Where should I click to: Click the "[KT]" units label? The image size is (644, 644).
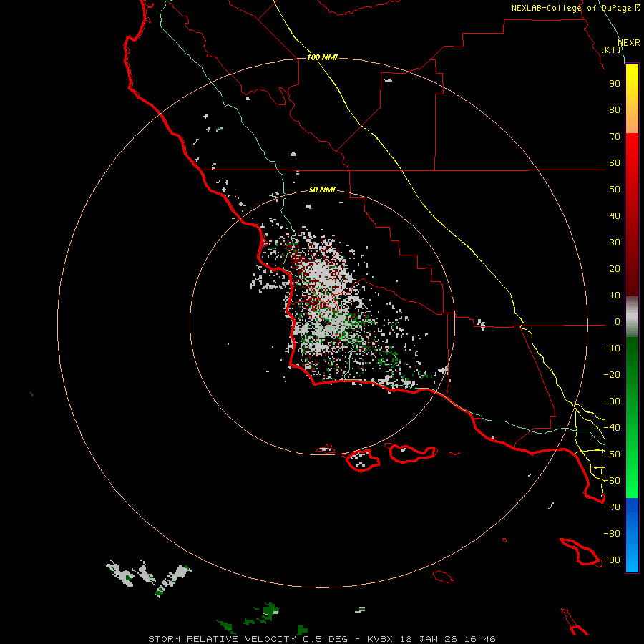click(x=611, y=49)
